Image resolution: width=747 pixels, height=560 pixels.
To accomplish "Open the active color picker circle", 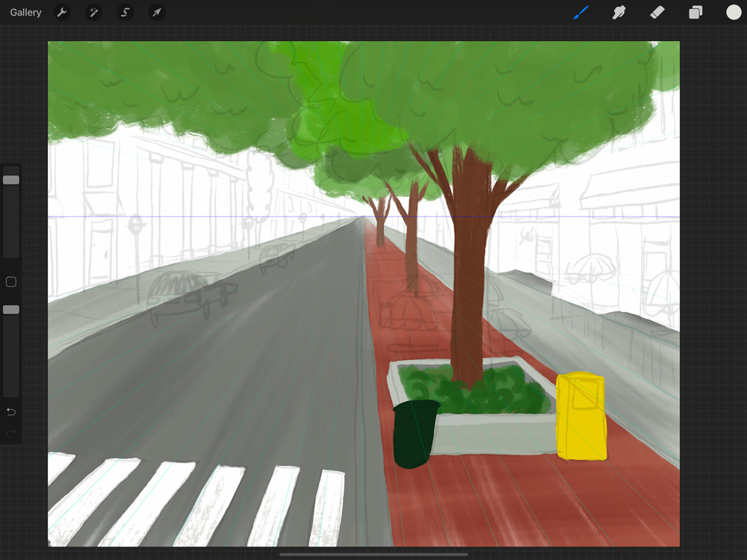I will tap(734, 13).
